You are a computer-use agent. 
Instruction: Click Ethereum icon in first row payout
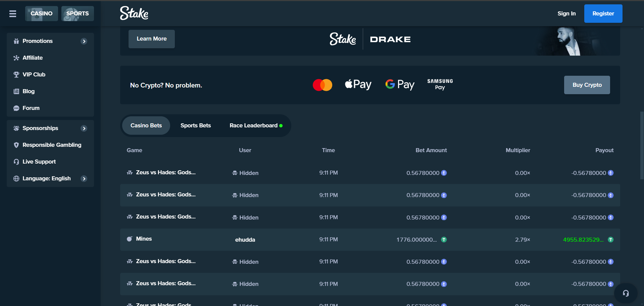611,173
